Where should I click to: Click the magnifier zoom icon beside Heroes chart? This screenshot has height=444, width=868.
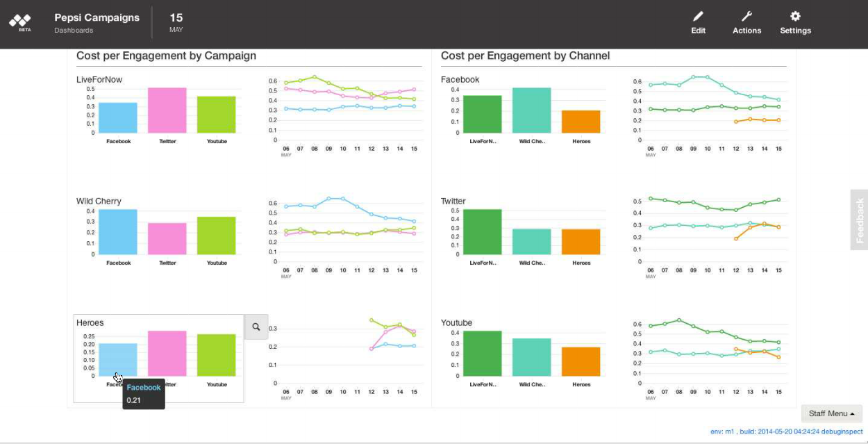coord(256,327)
